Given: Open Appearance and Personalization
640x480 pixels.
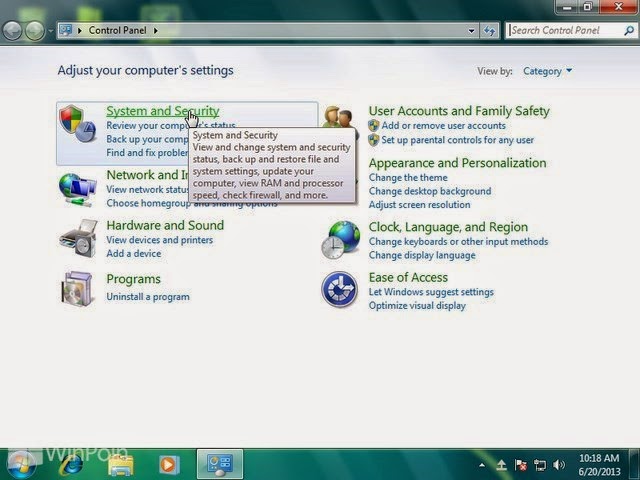Looking at the screenshot, I should [458, 163].
